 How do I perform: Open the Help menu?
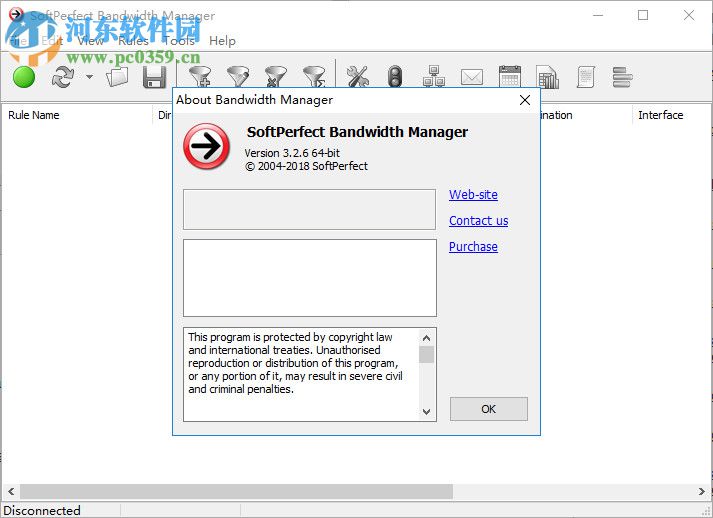pos(222,41)
